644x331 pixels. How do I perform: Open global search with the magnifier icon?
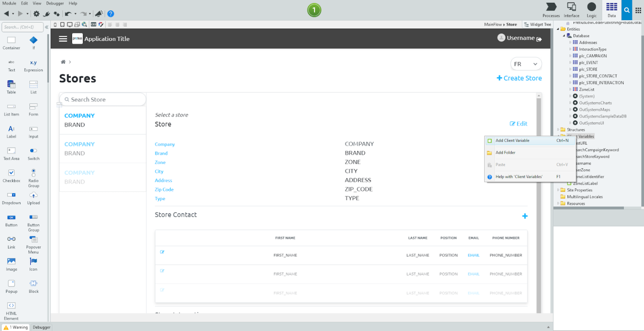pos(626,10)
